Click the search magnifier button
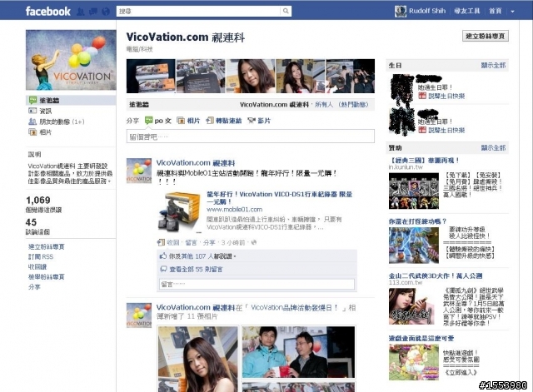 point(286,11)
